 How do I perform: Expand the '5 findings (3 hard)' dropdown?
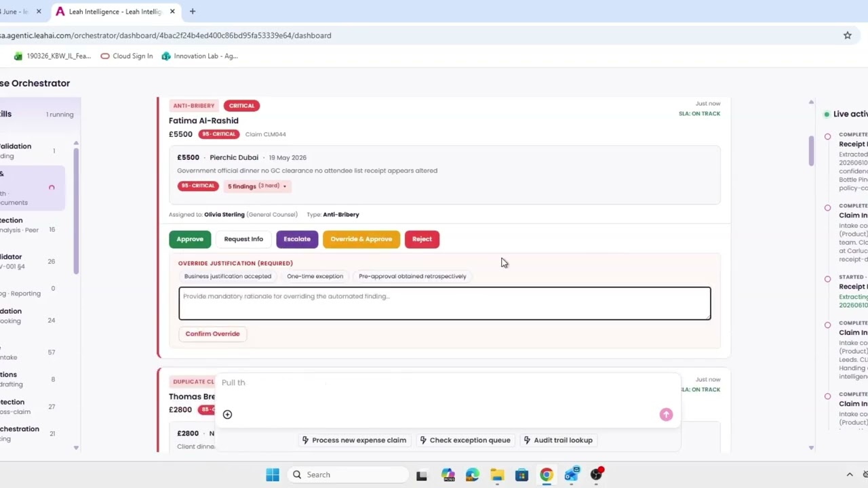tap(257, 186)
